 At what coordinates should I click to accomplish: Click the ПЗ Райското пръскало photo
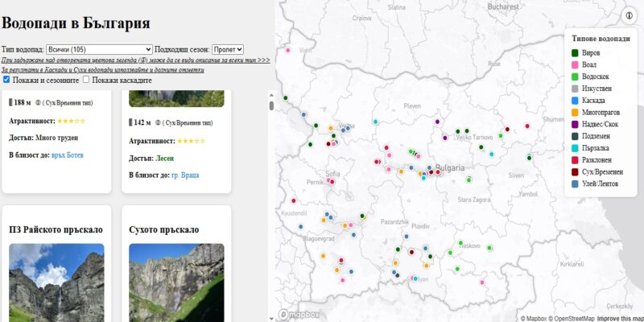pyautogui.click(x=56, y=283)
